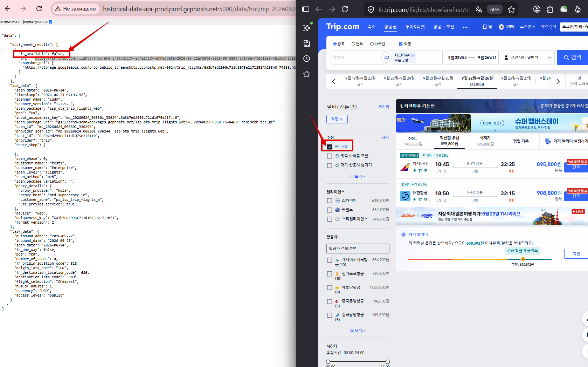The image size is (588, 367).
Task: Open the history clock icon in sidebar
Action: pyautogui.click(x=307, y=59)
